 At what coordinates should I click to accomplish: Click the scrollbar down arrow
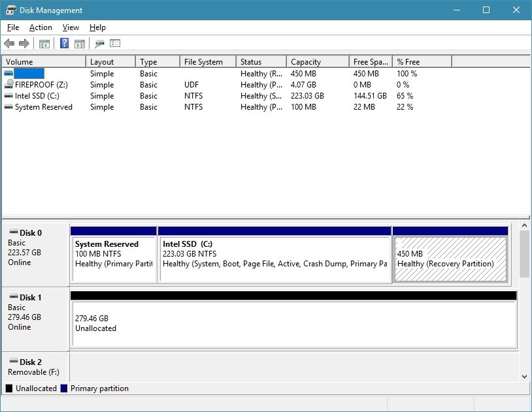(x=524, y=376)
